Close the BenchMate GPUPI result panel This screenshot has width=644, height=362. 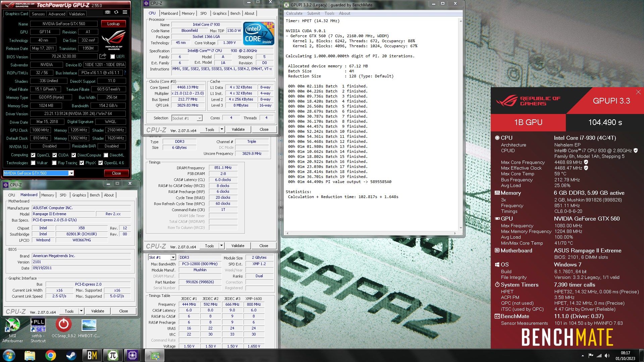[638, 92]
